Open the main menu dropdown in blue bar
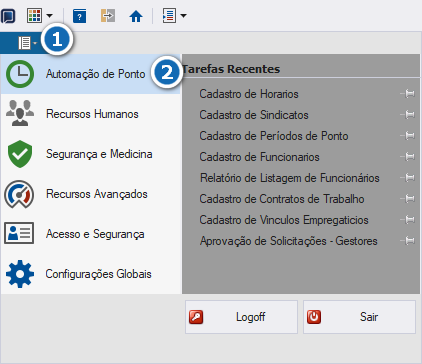Image resolution: width=422 pixels, height=364 pixels. coord(27,43)
